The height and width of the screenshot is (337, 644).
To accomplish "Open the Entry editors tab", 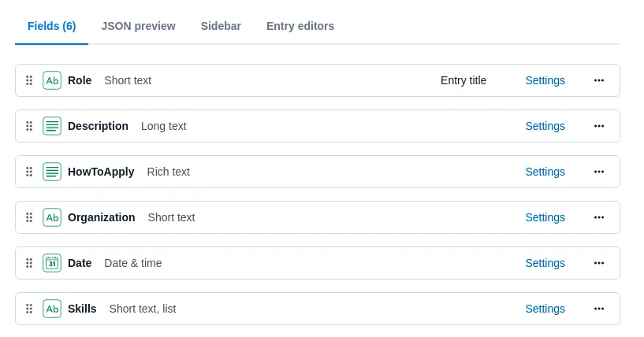I will click(x=300, y=26).
